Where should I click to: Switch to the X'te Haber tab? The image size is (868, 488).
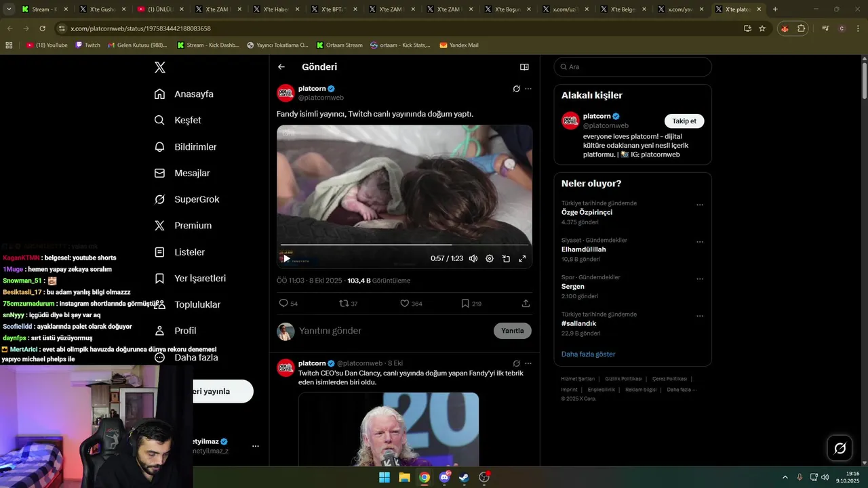[x=276, y=9]
